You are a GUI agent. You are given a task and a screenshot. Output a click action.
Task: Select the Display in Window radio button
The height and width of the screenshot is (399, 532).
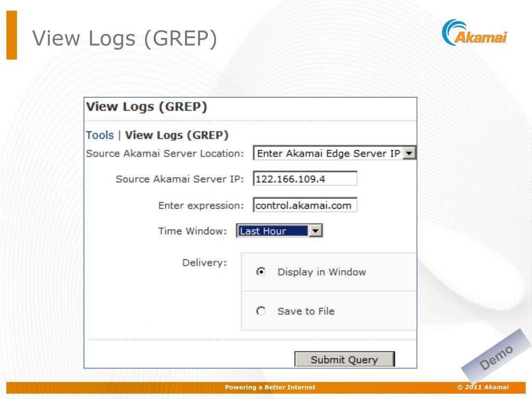[x=261, y=272]
